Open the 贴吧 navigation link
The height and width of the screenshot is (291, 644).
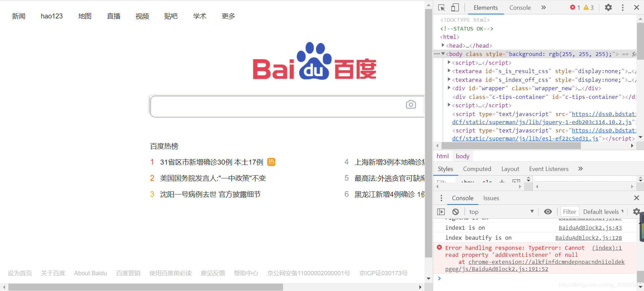[x=171, y=16]
